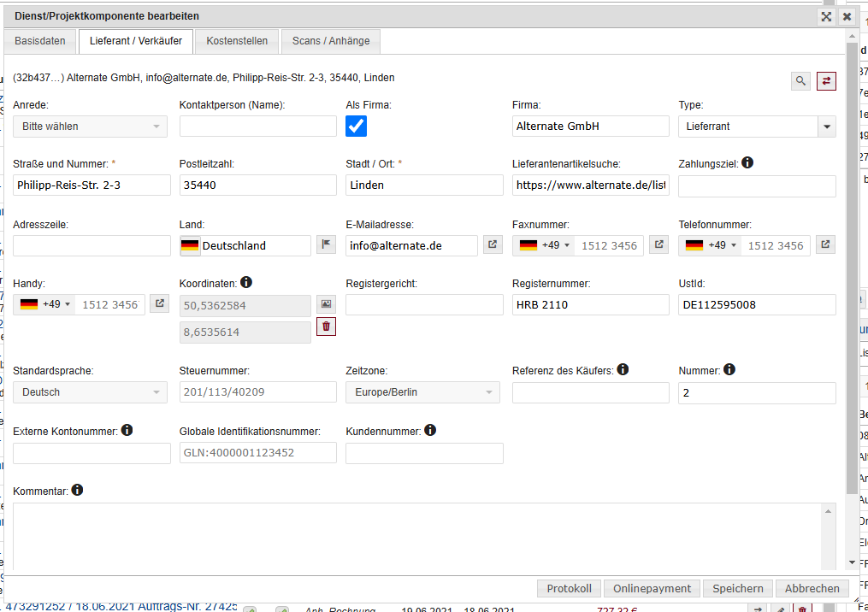The image size is (868, 612).
Task: Switch to the Basisdaten tab
Action: tap(40, 41)
